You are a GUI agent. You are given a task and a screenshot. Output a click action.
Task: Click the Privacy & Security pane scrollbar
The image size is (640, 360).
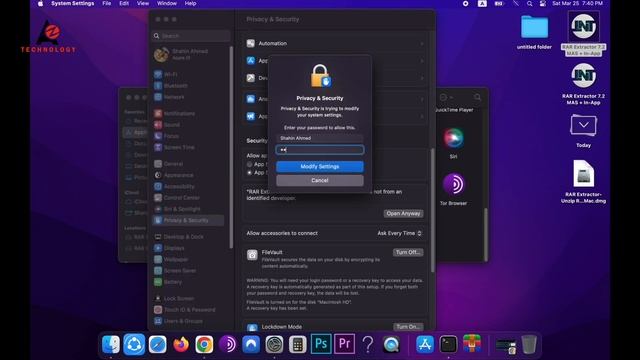[433, 210]
